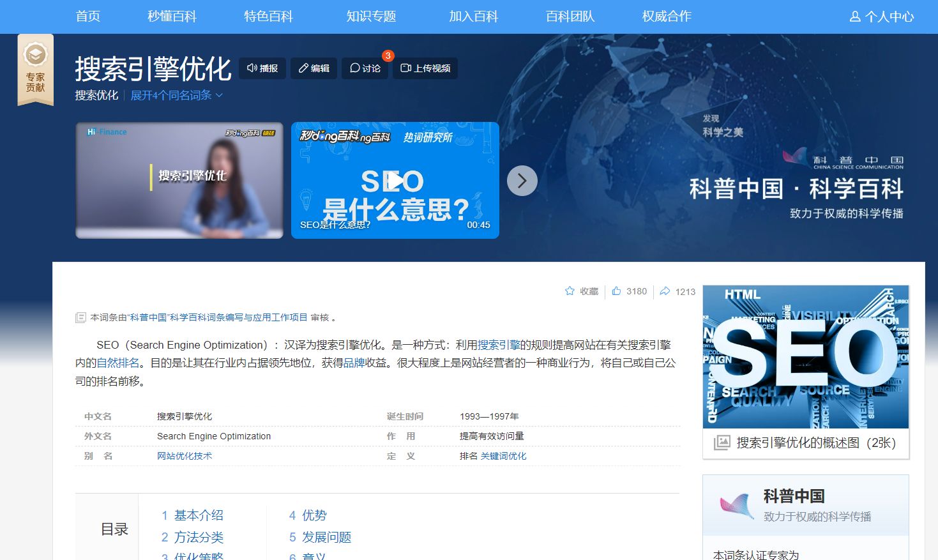Click the 收藏 star icon

(x=570, y=291)
